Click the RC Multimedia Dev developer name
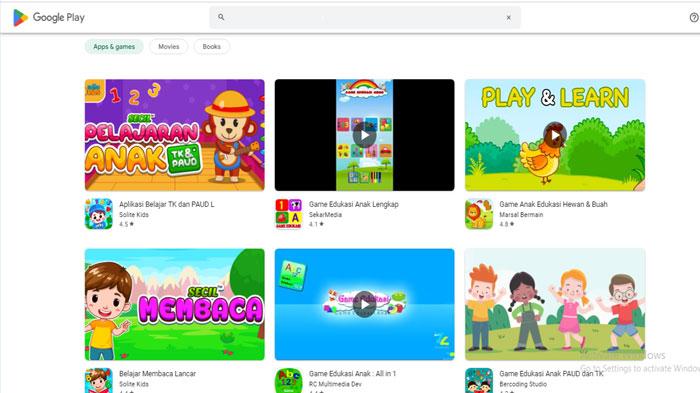The width and height of the screenshot is (700, 393). [x=335, y=384]
